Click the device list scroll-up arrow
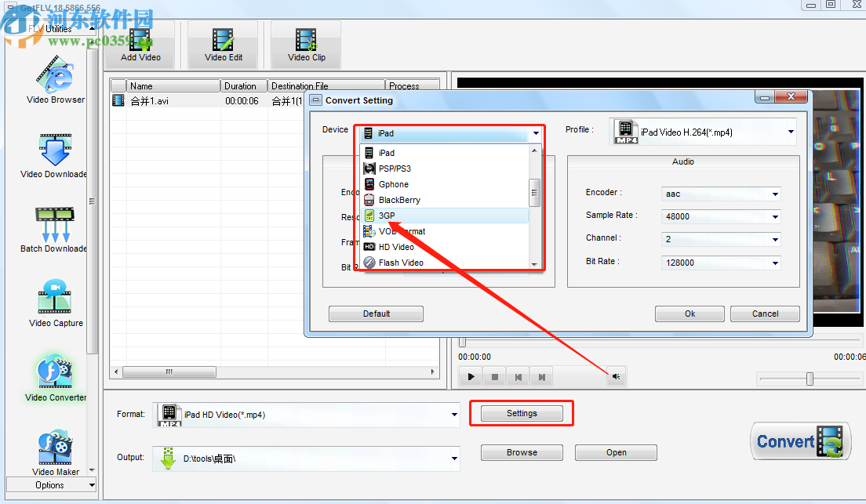 tap(534, 150)
